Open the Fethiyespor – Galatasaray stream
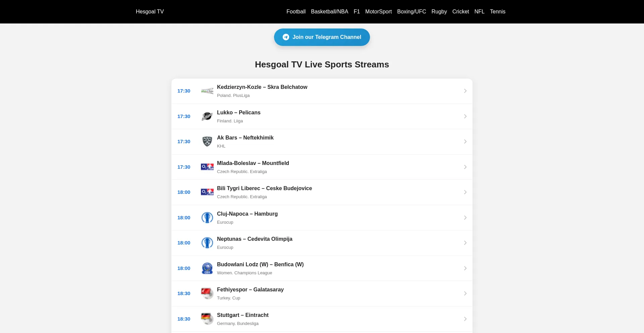644x333 pixels. click(x=322, y=293)
